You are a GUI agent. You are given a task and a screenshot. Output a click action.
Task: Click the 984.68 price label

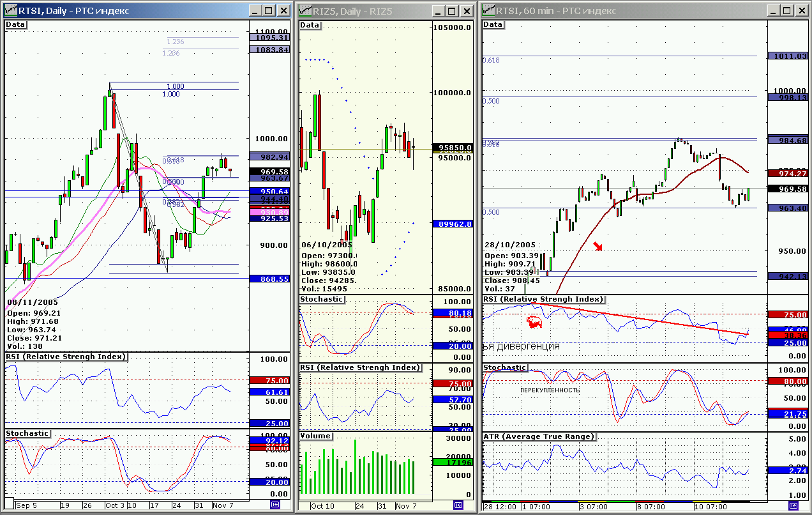click(x=790, y=140)
